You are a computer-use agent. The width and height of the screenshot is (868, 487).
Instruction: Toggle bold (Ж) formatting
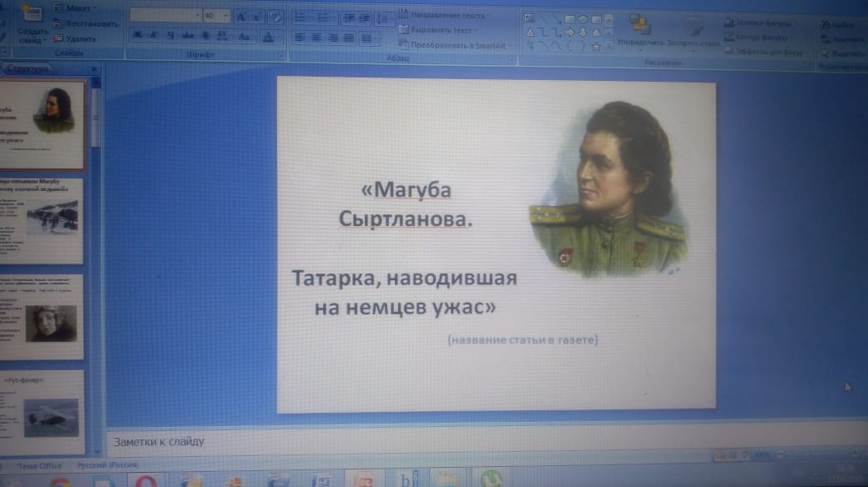coord(137,35)
